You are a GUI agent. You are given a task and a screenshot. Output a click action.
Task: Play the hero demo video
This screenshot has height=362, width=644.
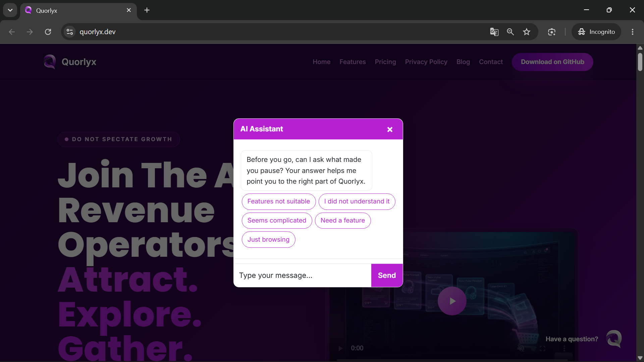(x=452, y=301)
